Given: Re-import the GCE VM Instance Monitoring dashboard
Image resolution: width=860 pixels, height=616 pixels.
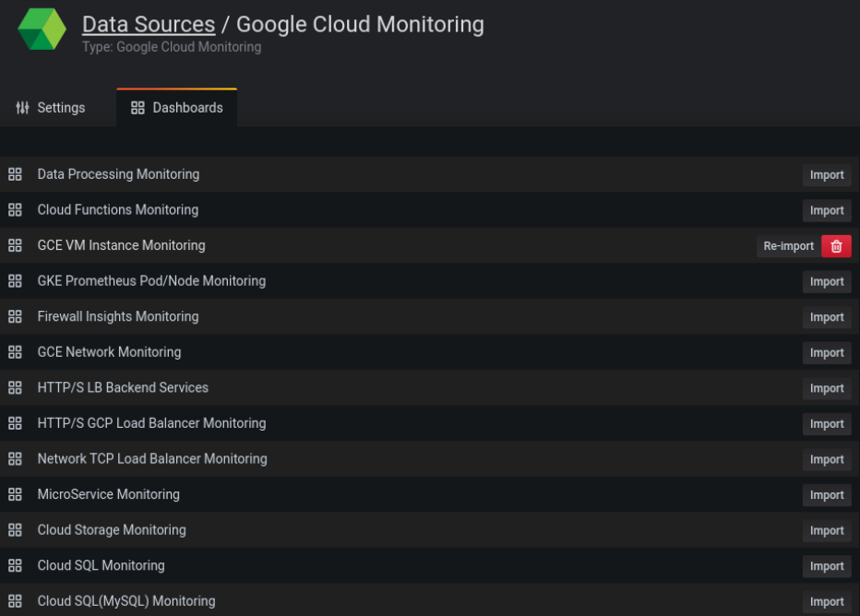Looking at the screenshot, I should pos(787,245).
